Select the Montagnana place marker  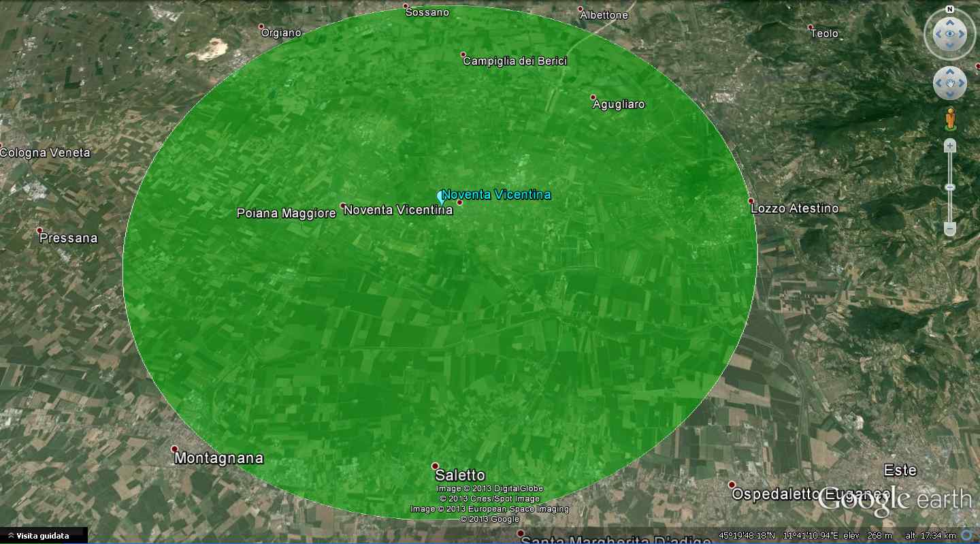[175, 449]
